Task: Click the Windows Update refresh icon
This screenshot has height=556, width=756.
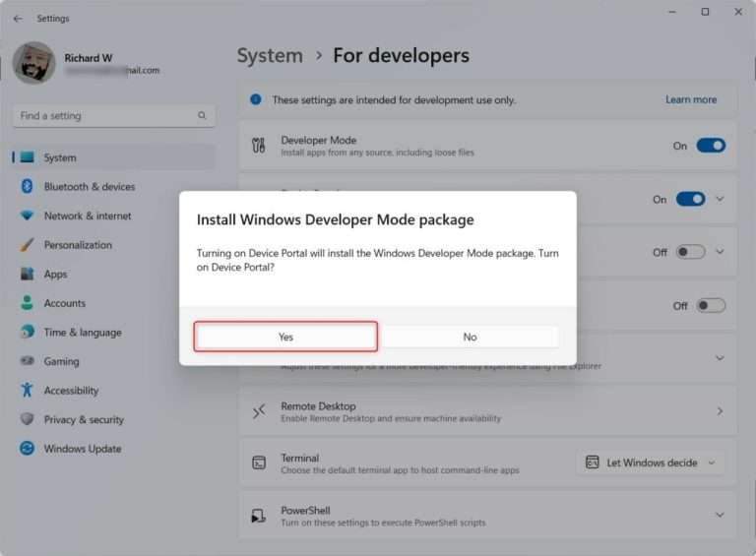Action: point(27,448)
